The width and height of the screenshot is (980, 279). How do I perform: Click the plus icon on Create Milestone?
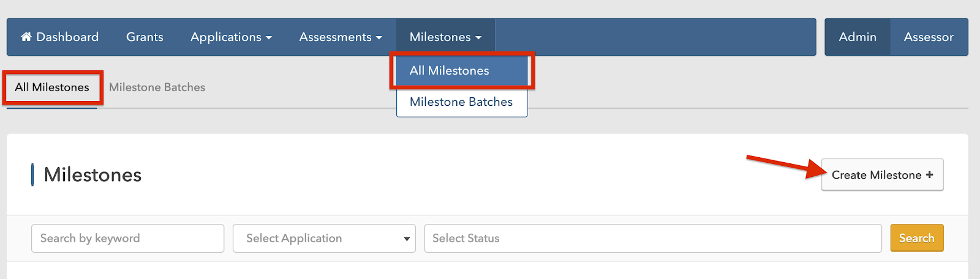click(929, 175)
